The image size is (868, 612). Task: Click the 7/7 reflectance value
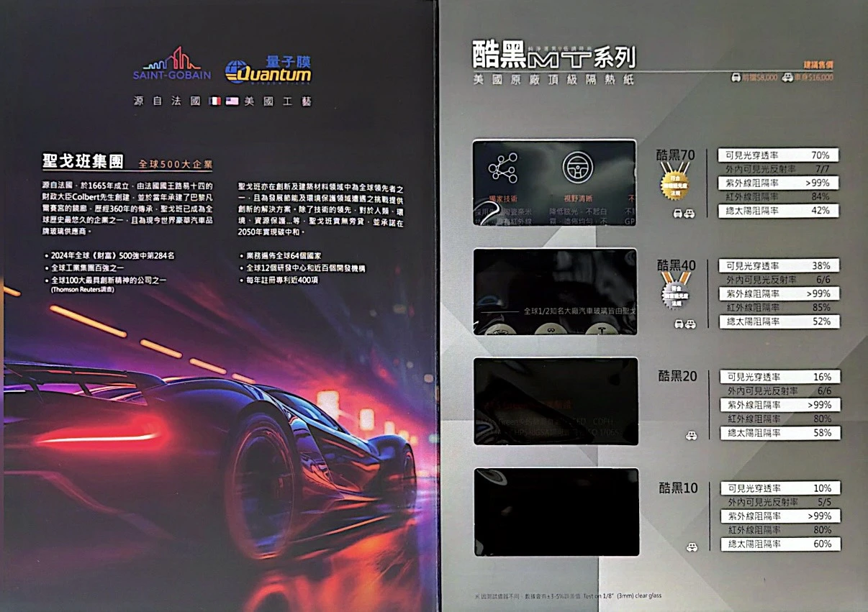(x=823, y=169)
